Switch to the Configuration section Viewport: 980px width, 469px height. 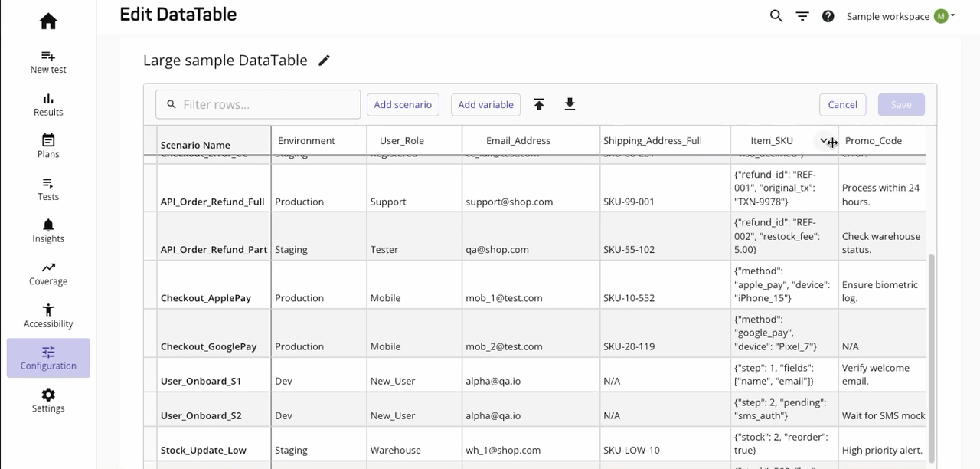[x=47, y=358]
